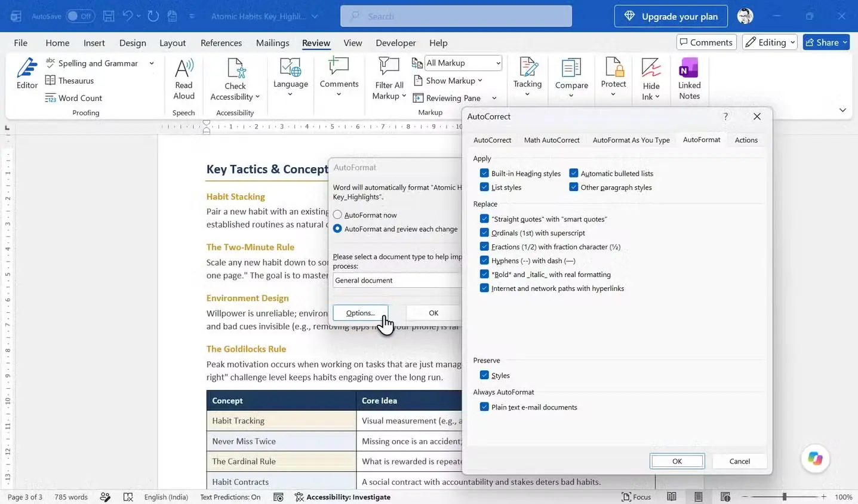Toggle the AutoSave switch
This screenshot has height=504, width=858.
(x=80, y=16)
